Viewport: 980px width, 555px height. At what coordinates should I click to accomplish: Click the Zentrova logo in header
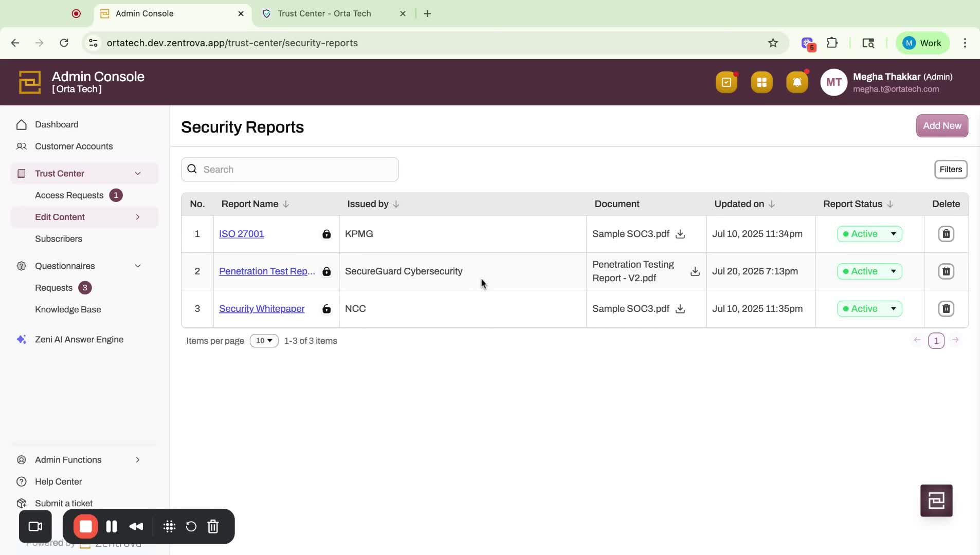pos(30,82)
